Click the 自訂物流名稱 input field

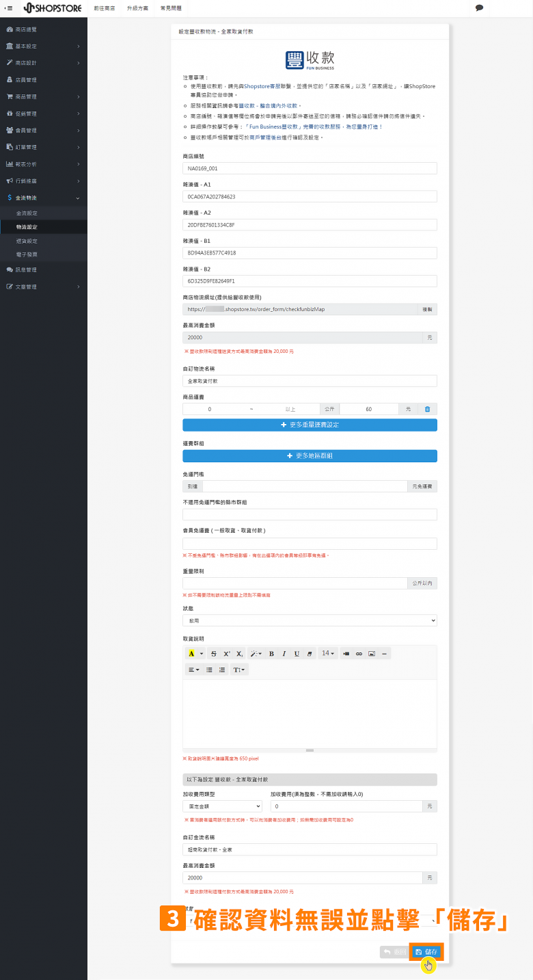[x=310, y=381]
